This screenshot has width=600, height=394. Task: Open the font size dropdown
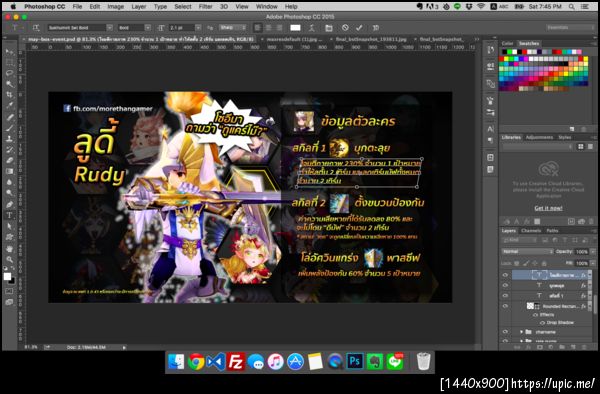pyautogui.click(x=198, y=28)
